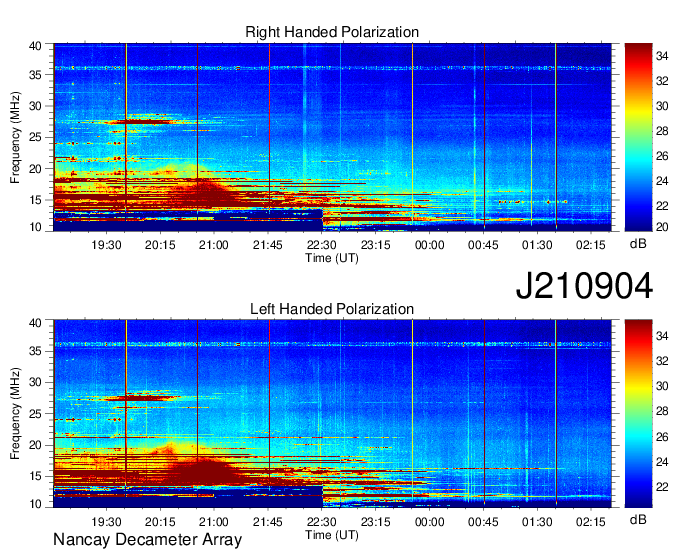The width and height of the screenshot is (680, 552).
Task: Click the 00:00 time tick in Right Handed plot
Action: coord(429,245)
